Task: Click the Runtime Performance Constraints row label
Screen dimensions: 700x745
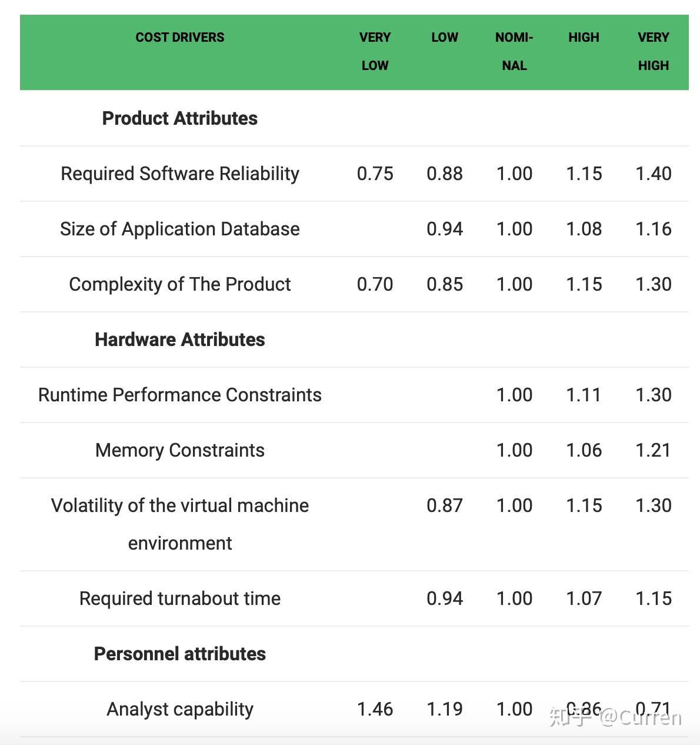Action: point(179,395)
